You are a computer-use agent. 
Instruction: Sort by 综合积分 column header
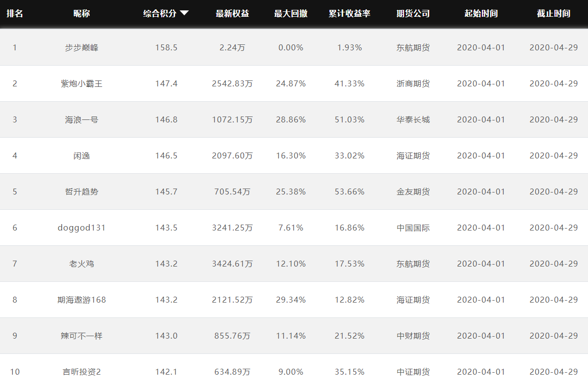click(160, 13)
